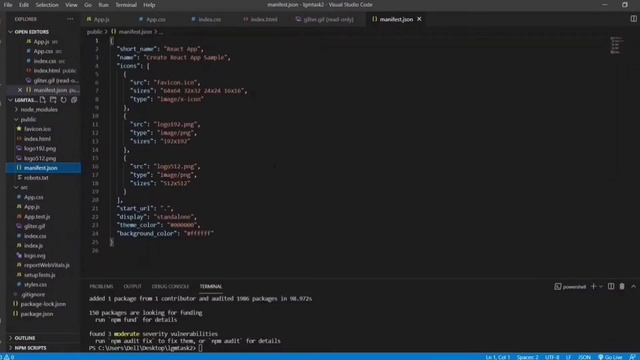Click the split editor icon
The height and width of the screenshot is (360, 640).
pyautogui.click(x=633, y=19)
